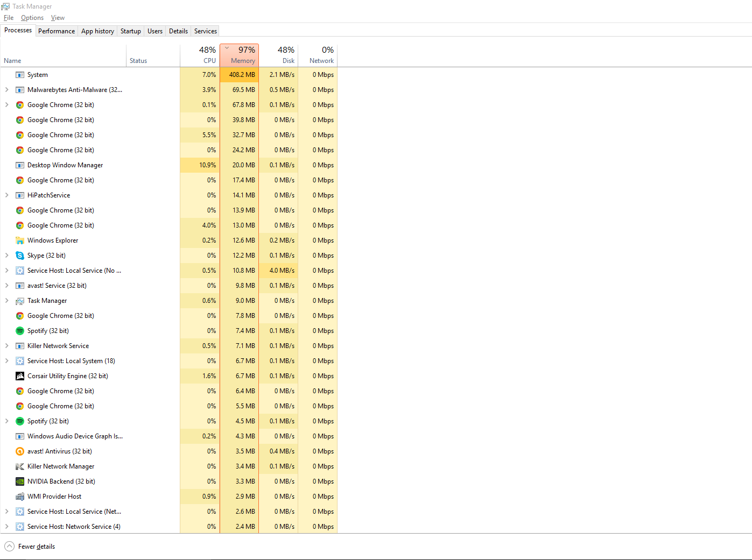
Task: Select the 4.0 MB/s disk cell
Action: coord(278,271)
